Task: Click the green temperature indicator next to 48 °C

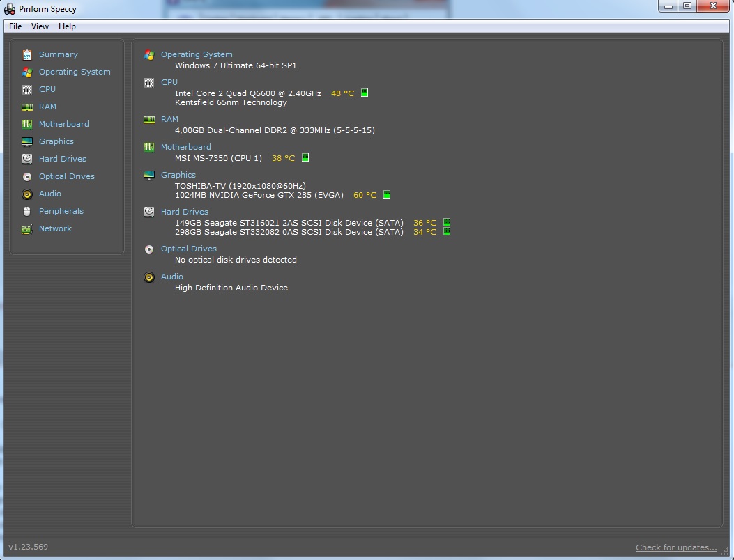Action: (364, 92)
